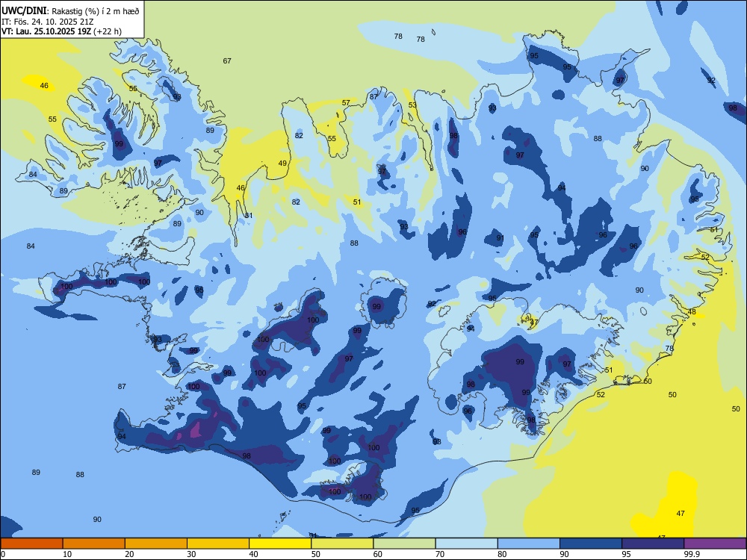
Task: Pick the indigo 95–99.9 legend swatch
Action: point(653,544)
